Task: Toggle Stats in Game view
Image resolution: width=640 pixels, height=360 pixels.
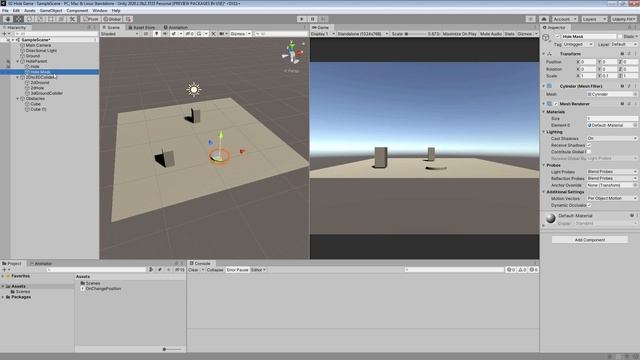Action: pos(509,34)
